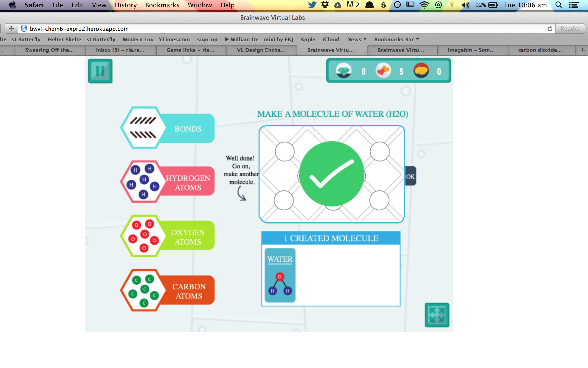
Task: Click the Google Drive menu bar icon
Action: click(x=337, y=5)
